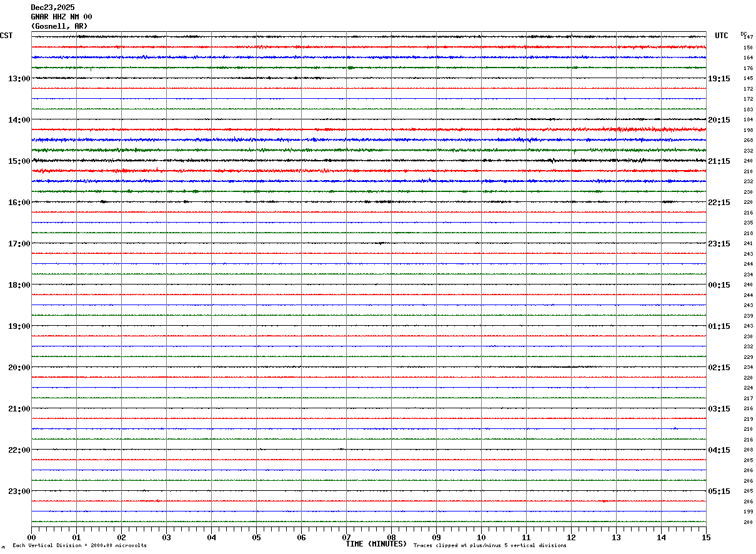This screenshot has width=756, height=554.
Task: Click the DC offset value 147
Action: pos(749,37)
